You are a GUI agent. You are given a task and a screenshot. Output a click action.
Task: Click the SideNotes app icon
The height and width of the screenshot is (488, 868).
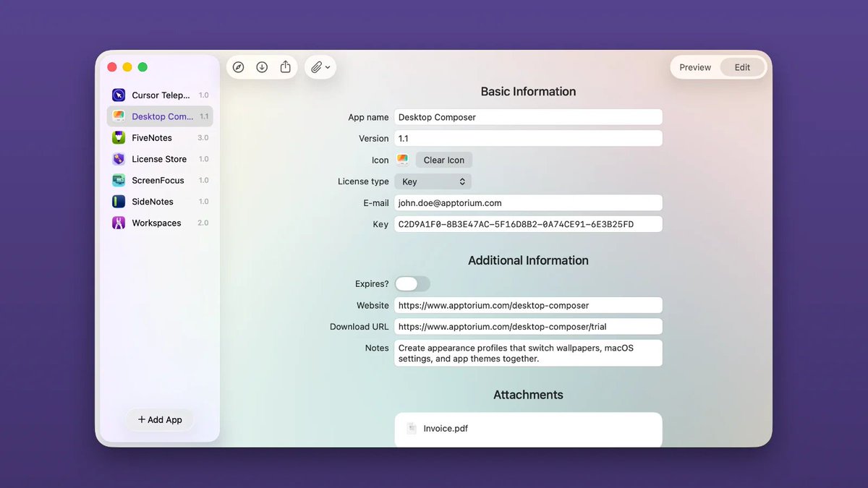click(x=119, y=202)
